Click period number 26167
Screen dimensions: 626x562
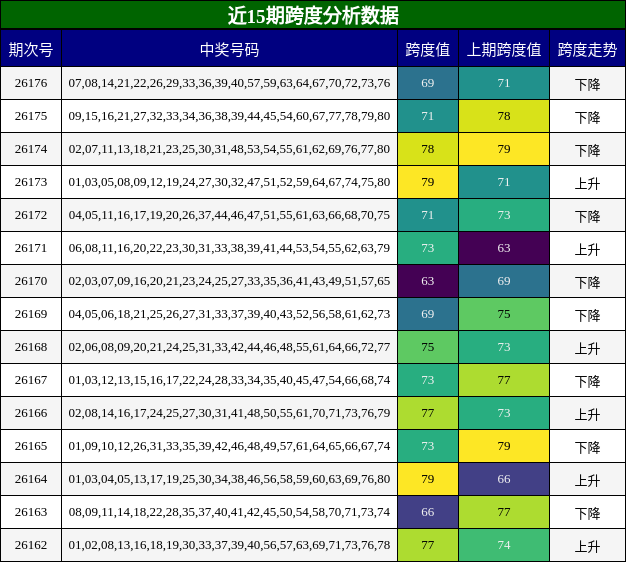point(31,380)
